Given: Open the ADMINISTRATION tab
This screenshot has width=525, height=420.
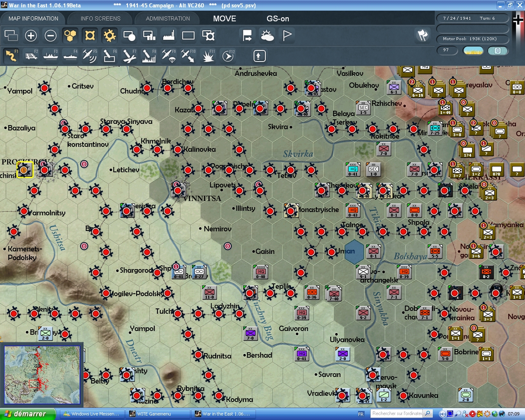Looking at the screenshot, I should pyautogui.click(x=168, y=18).
